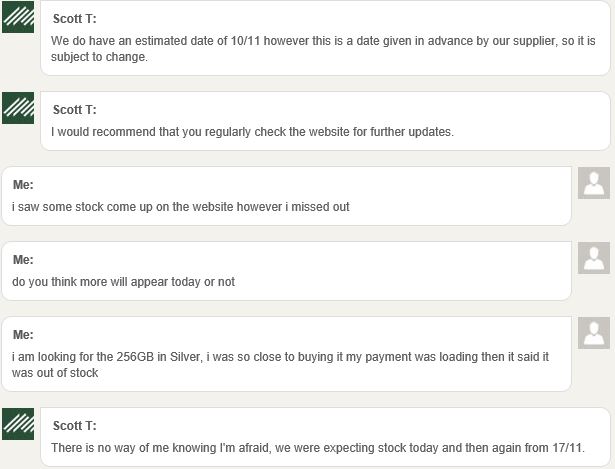
Task: Click the text 'subject to change.'
Action: click(x=99, y=57)
